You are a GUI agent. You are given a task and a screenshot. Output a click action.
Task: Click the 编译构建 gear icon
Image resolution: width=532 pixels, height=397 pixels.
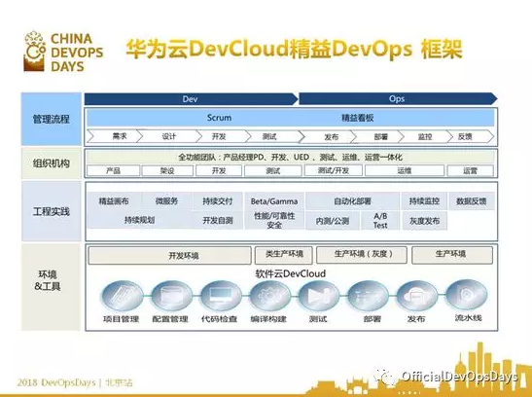(x=269, y=296)
